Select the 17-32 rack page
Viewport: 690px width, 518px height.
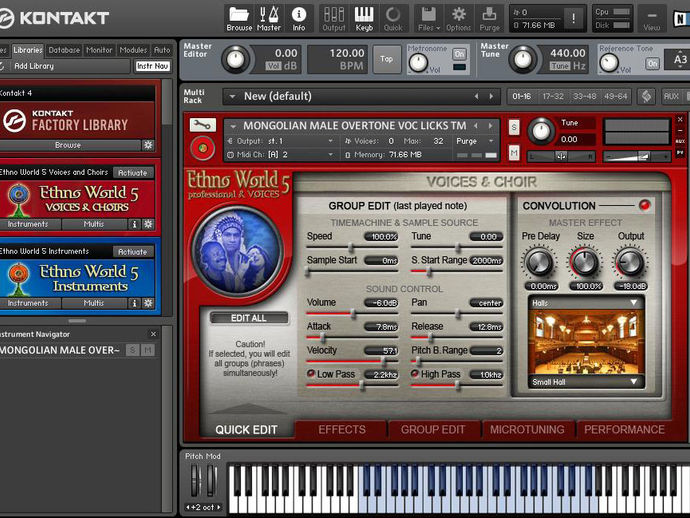click(x=553, y=96)
